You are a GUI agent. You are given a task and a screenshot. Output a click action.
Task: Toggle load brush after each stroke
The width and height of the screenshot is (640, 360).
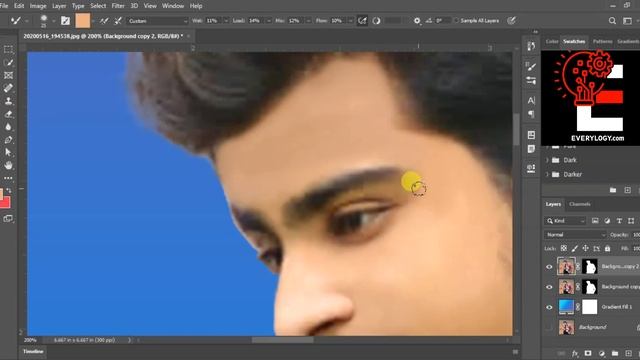pos(104,21)
